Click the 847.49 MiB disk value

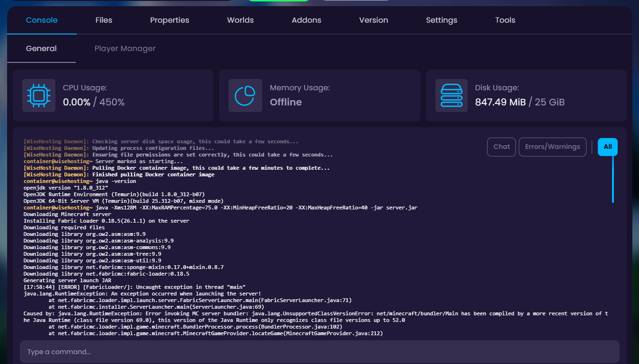[500, 102]
